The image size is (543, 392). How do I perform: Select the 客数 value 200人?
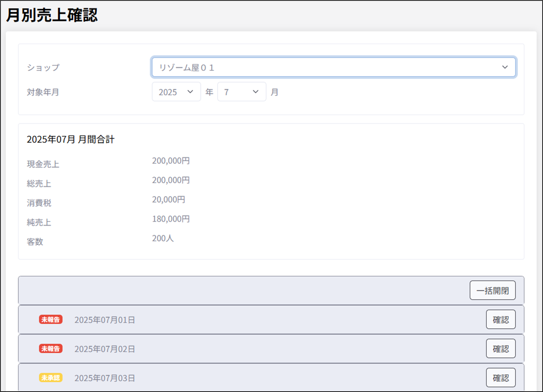[x=163, y=239]
